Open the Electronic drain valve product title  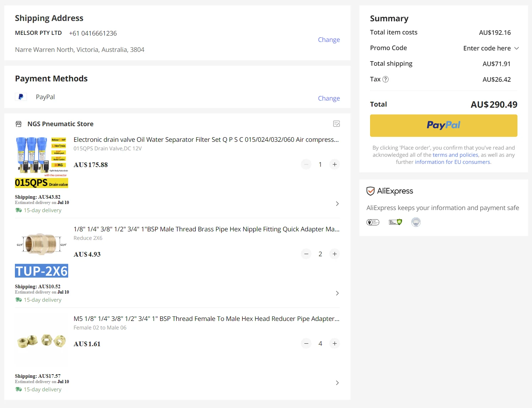click(x=206, y=140)
